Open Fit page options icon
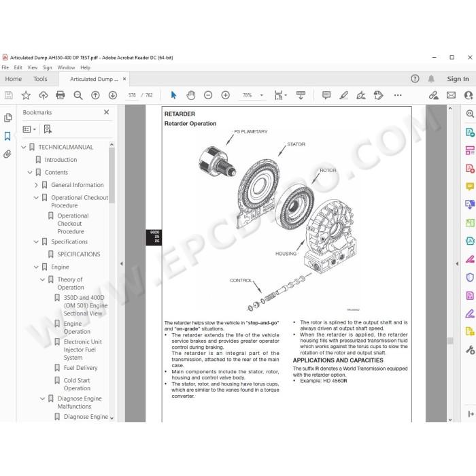This screenshot has width=476, height=476. click(x=280, y=95)
